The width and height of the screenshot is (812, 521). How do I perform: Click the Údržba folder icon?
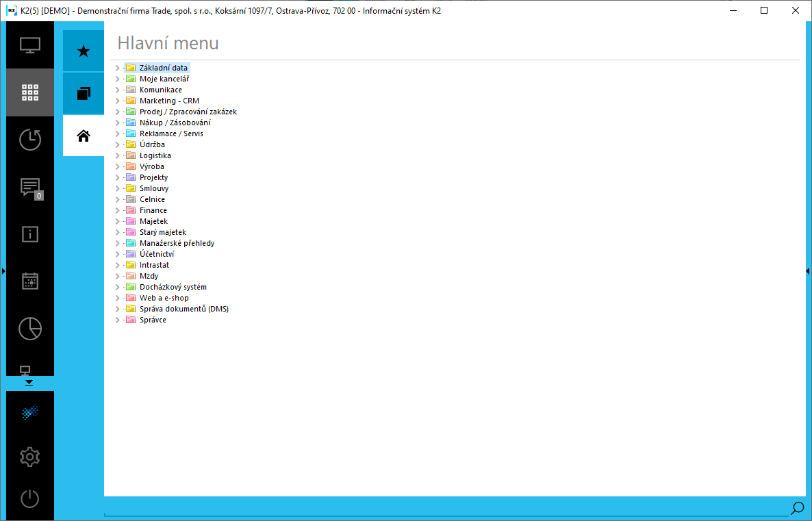pos(131,144)
